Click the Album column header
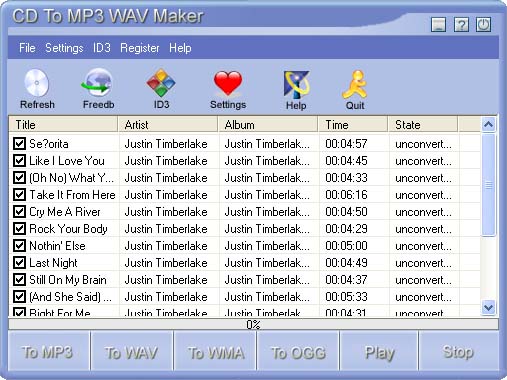Viewport: 507px width, 380px height. 268,125
